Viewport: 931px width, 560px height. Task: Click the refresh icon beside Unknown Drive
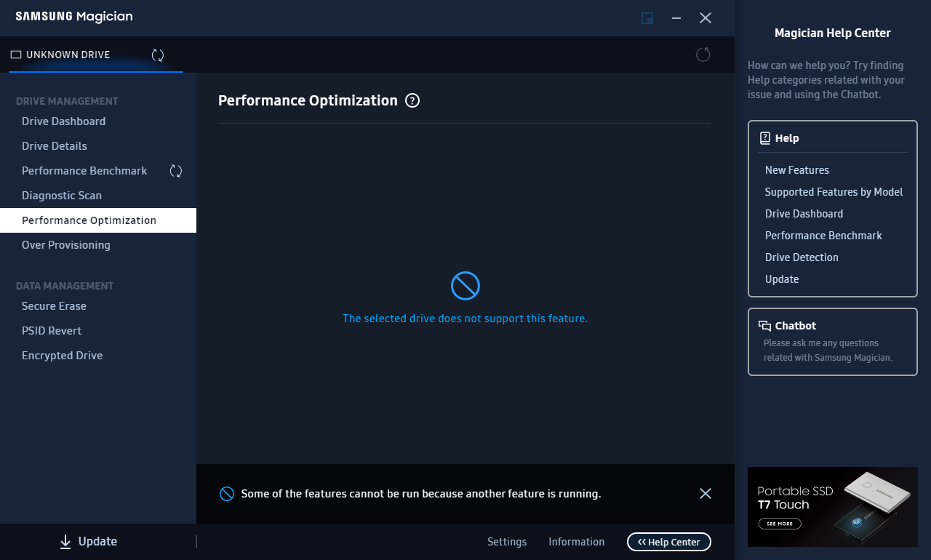(158, 55)
